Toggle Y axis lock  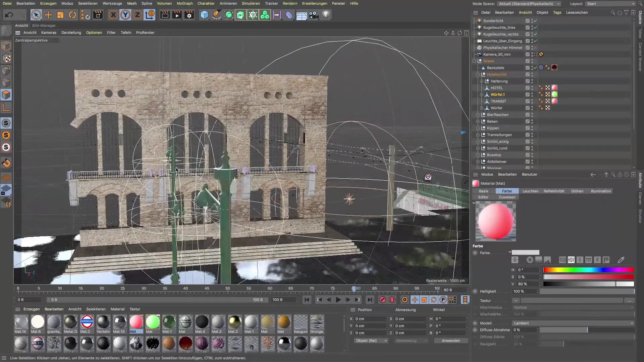pos(125,15)
